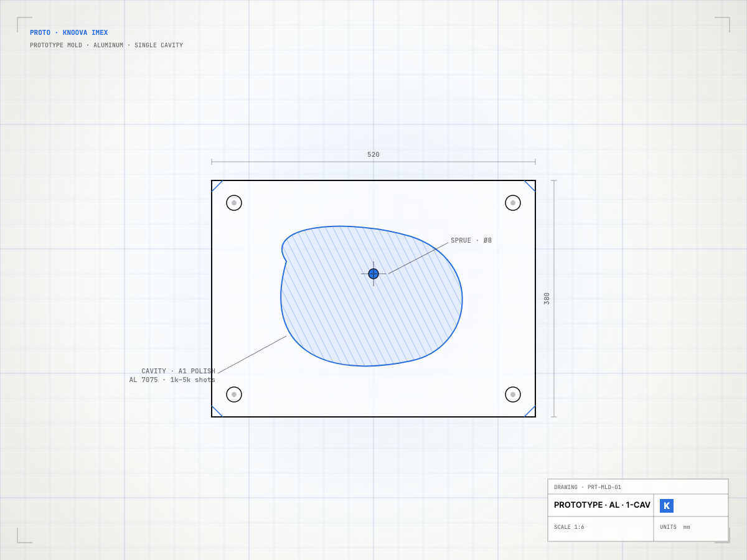Click the blue sprue center marker
The image size is (747, 560).
coord(374,274)
